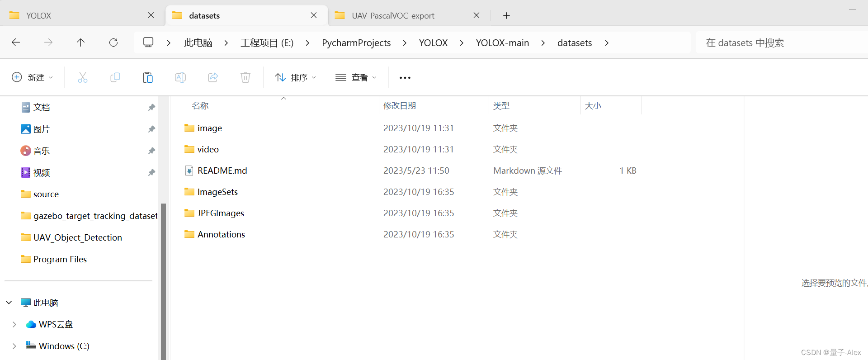Image resolution: width=868 pixels, height=360 pixels.
Task: Expand chevron after 此电脑 in address bar
Action: (226, 43)
